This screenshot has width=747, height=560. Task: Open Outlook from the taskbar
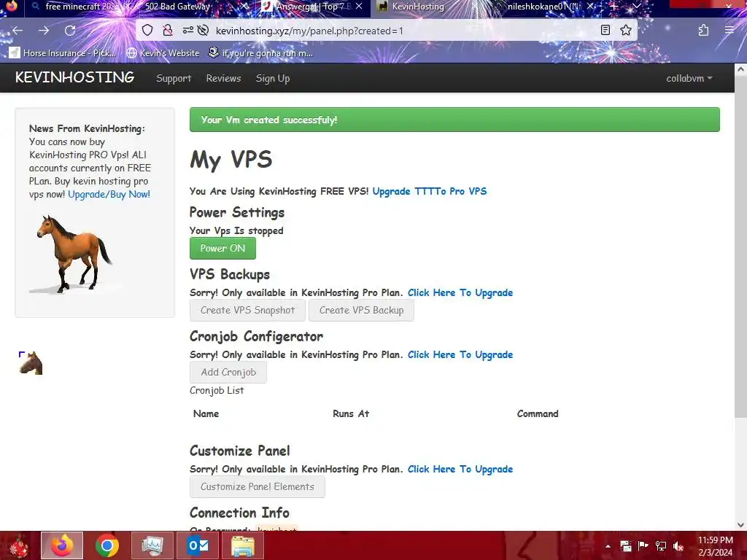coord(198,545)
